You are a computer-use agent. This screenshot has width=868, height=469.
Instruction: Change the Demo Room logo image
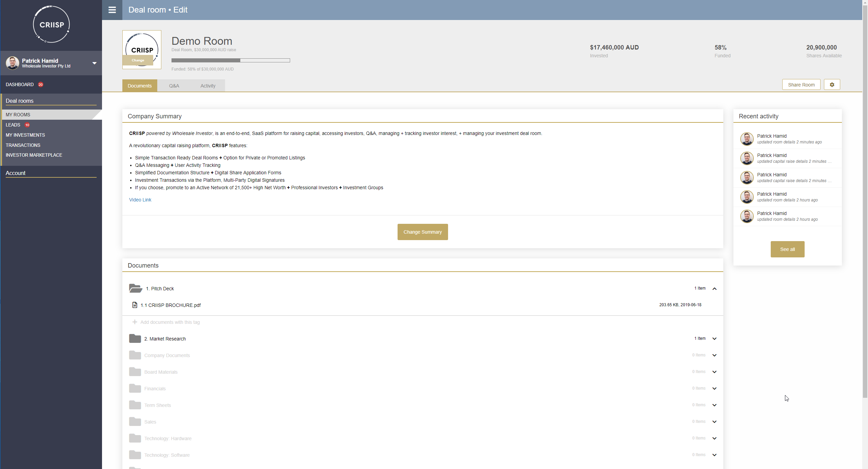point(138,60)
